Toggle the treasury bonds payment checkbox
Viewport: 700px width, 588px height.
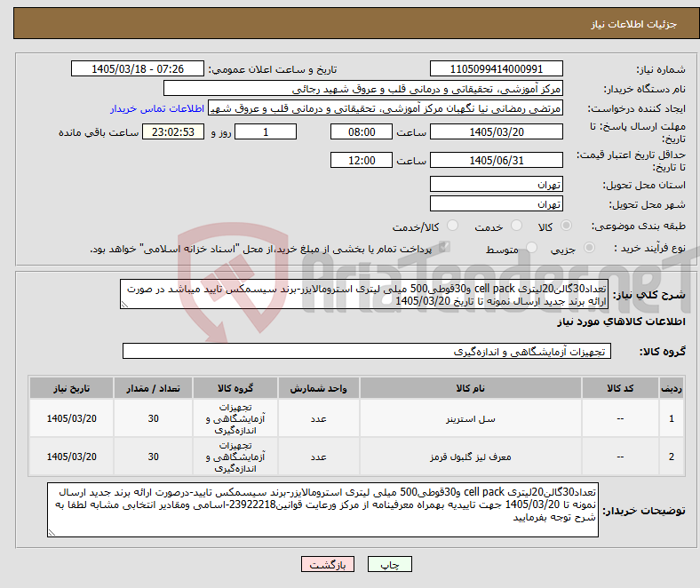coord(444,247)
